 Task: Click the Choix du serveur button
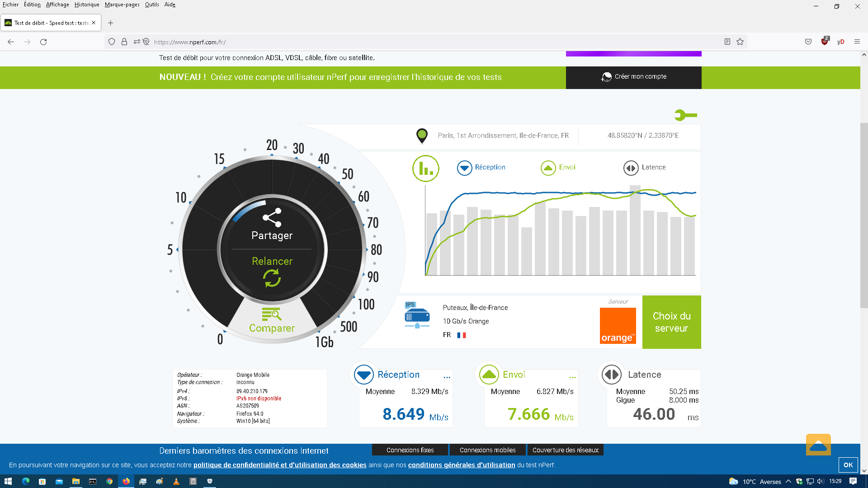671,322
